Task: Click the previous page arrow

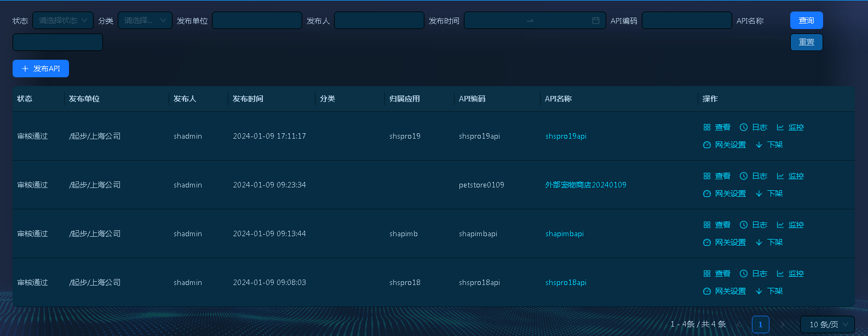Action: click(739, 324)
